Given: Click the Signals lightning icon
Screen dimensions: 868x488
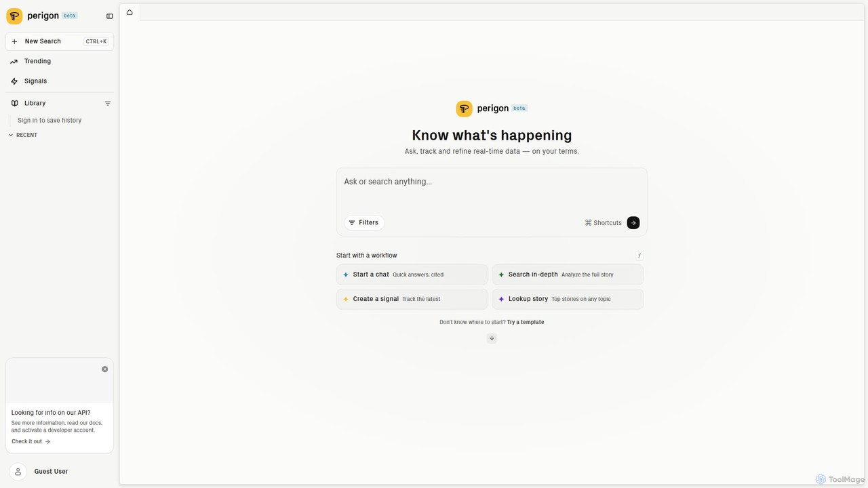Looking at the screenshot, I should pyautogui.click(x=14, y=81).
